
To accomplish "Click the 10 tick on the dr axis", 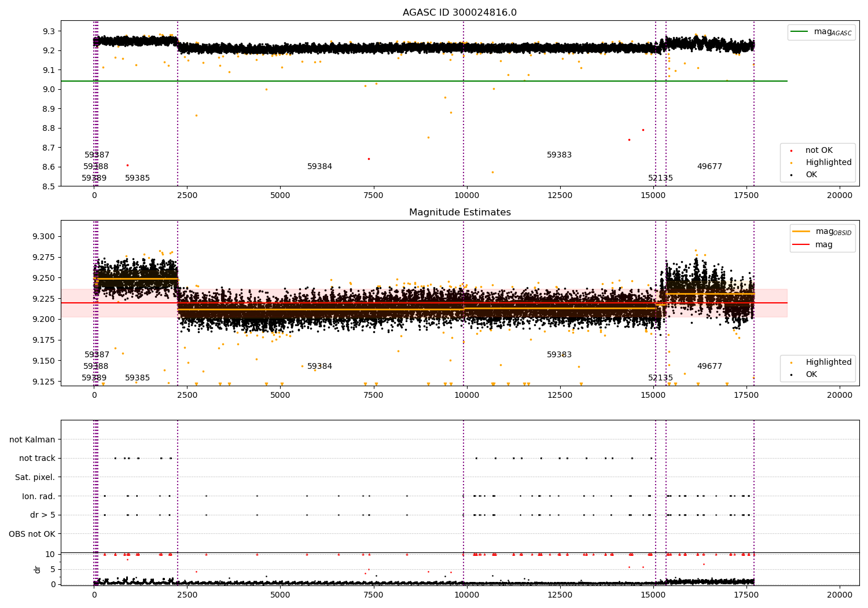I will point(50,554).
